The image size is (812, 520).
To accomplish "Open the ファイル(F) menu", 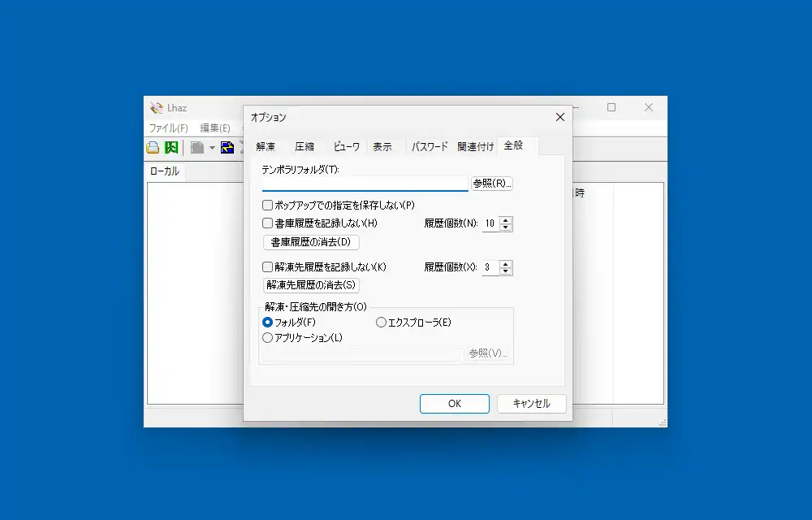I will (x=168, y=128).
